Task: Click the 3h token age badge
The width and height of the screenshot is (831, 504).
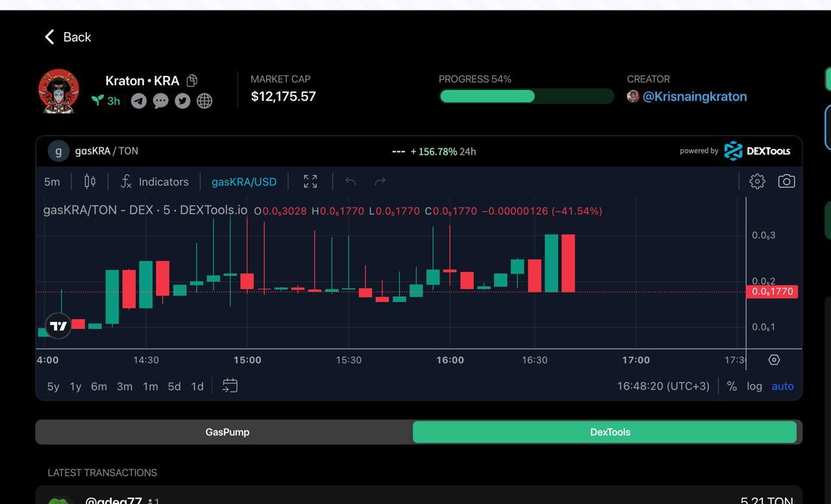Action: 106,101
